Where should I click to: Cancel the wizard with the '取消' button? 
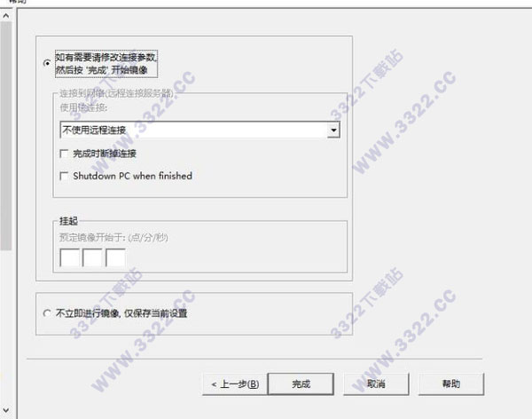click(x=376, y=384)
